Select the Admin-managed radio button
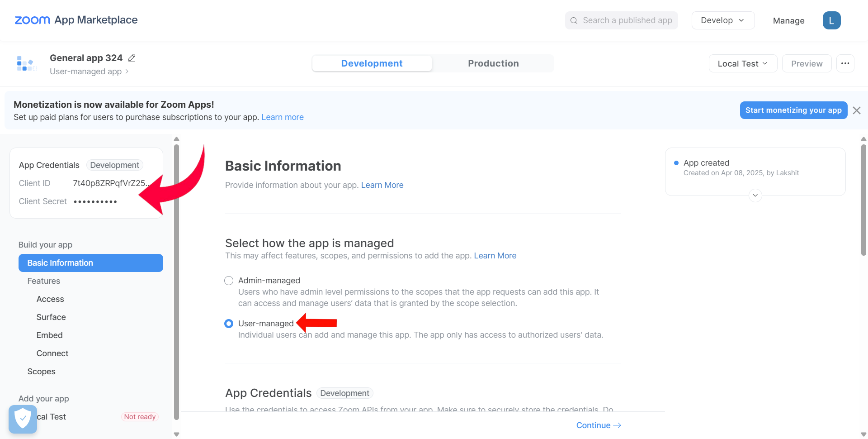 [229, 281]
